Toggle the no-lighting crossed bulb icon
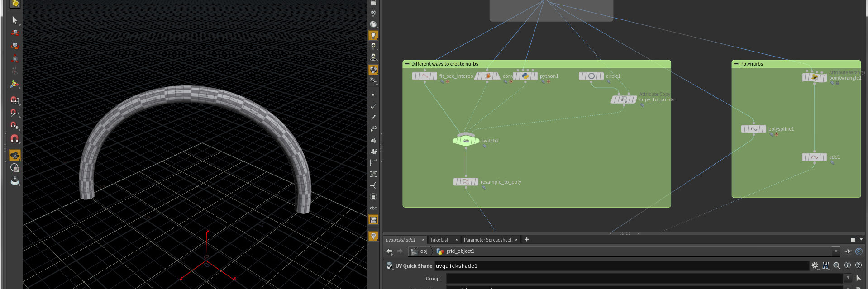The width and height of the screenshot is (868, 289). pos(373,13)
